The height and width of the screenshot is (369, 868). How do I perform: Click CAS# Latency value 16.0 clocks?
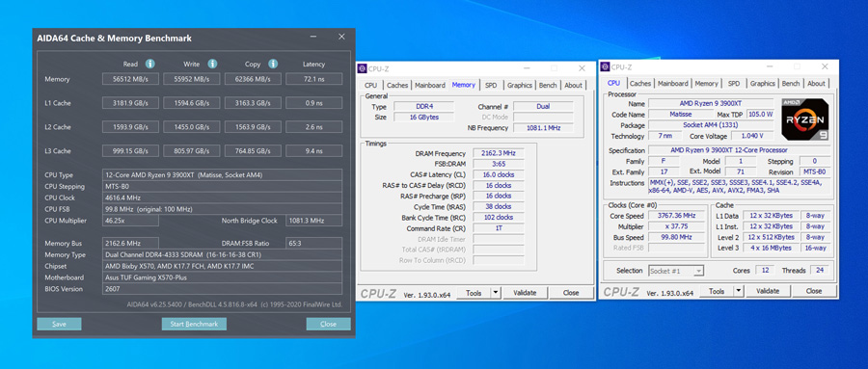[499, 174]
